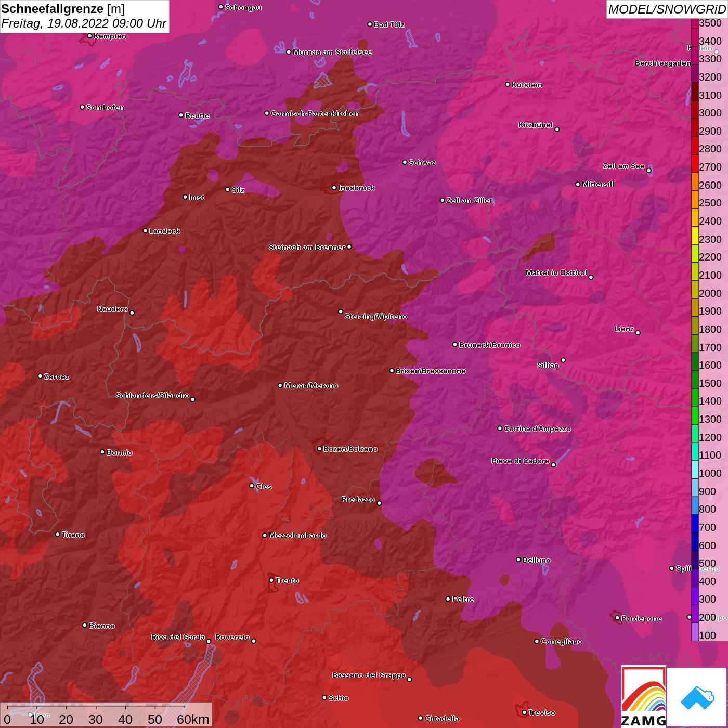Screen dimensions: 728x728
Task: Select the purple 100 m legend swatch
Action: pyautogui.click(x=695, y=631)
